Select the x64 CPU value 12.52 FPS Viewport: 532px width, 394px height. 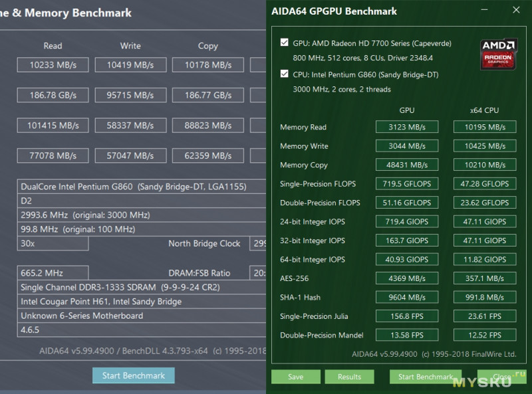click(x=485, y=335)
